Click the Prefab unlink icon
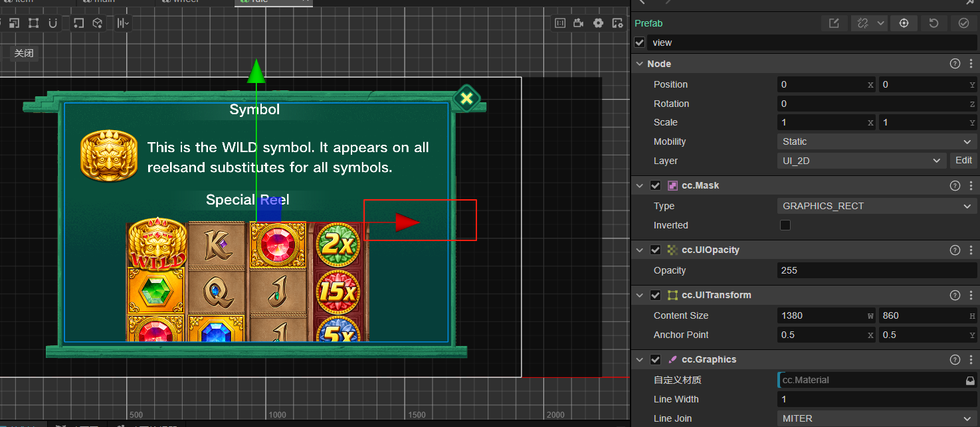Viewport: 980px width, 427px height. 863,23
